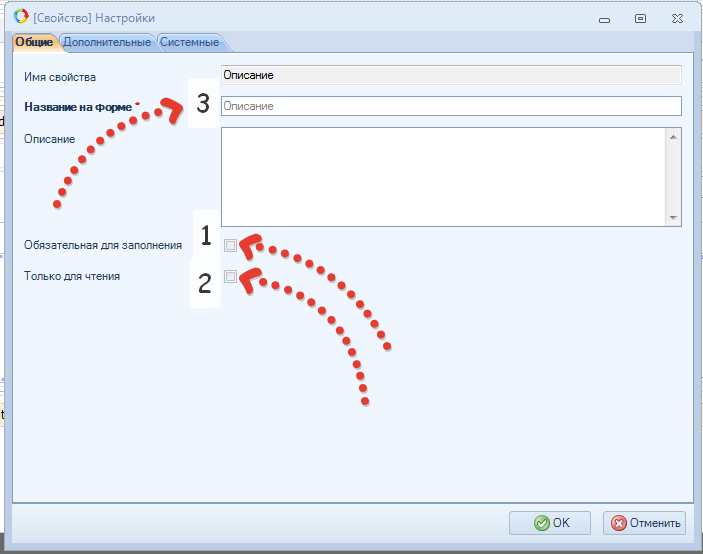Open the Дополнительные tab
703x554 pixels.
pos(107,42)
